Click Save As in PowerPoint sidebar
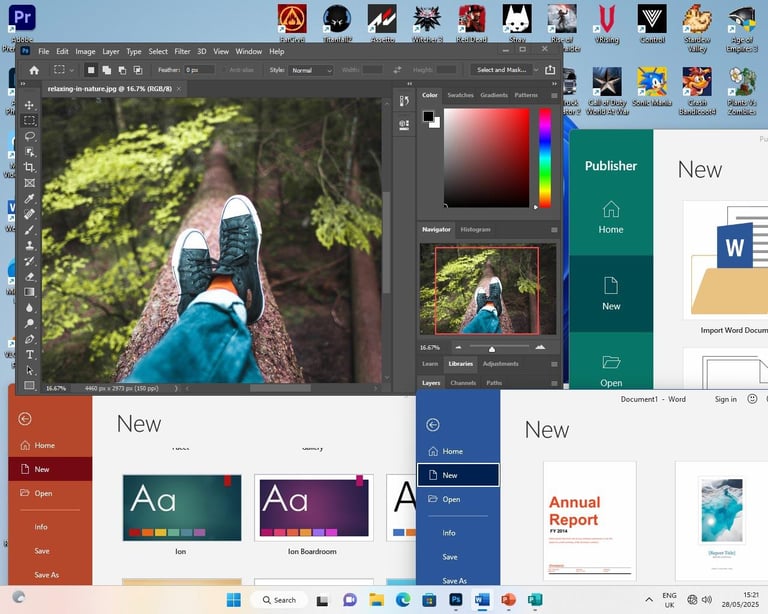Viewport: 768px width, 614px height. tap(47, 575)
